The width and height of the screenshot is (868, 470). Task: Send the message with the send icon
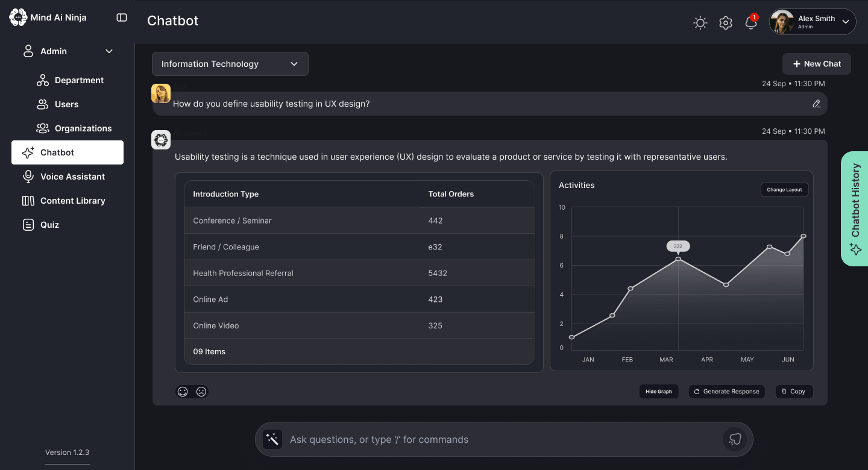(x=734, y=439)
